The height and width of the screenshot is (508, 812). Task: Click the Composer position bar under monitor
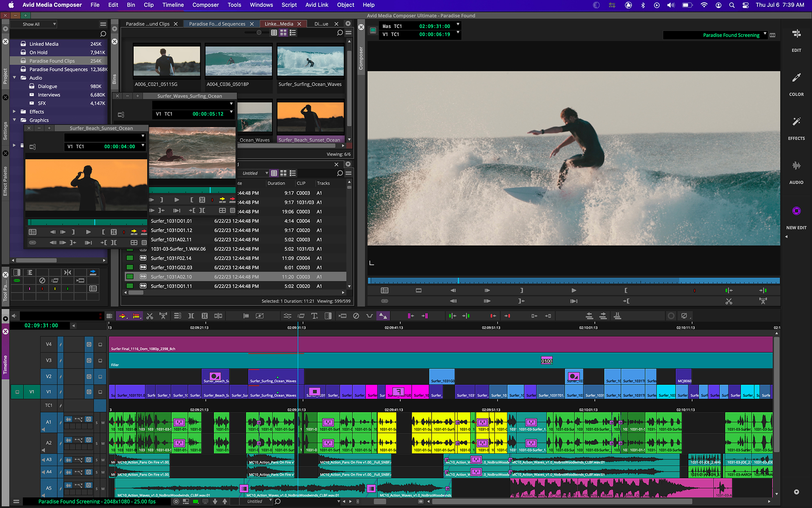pos(574,280)
